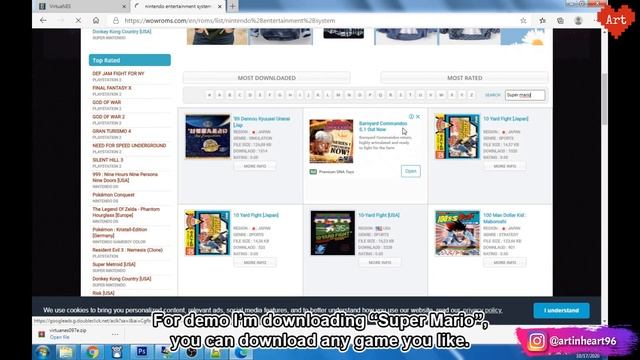Image resolution: width=640 pixels, height=360 pixels.
Task: Add page to favorites with the star icon
Action: pos(523,20)
